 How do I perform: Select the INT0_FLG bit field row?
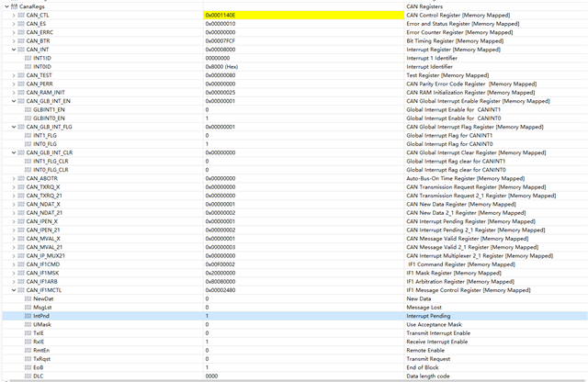tap(295, 144)
